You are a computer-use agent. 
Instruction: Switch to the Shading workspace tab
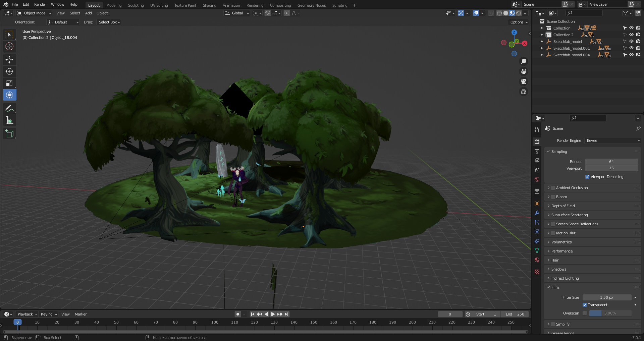point(209,5)
